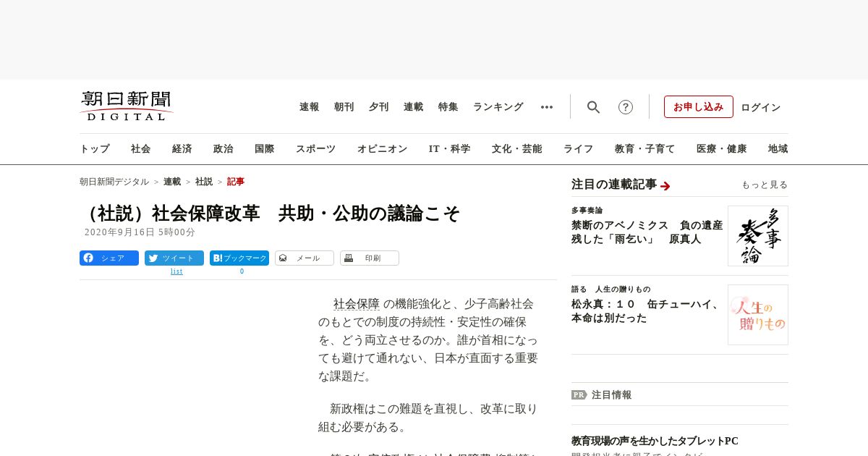Select the 経済 navigation tab
The height and width of the screenshot is (456, 868).
(x=182, y=149)
